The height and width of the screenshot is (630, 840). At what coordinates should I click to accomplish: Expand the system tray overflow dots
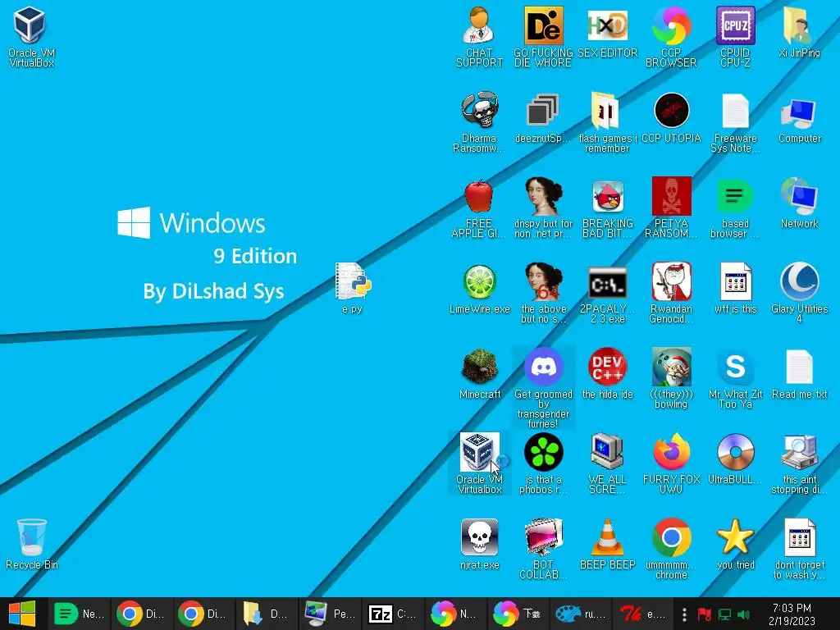pos(684,614)
